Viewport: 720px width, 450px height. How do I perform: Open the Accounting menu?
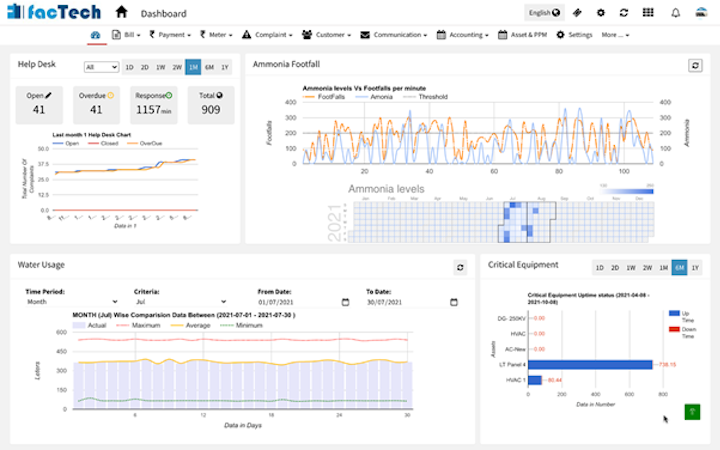pyautogui.click(x=462, y=35)
